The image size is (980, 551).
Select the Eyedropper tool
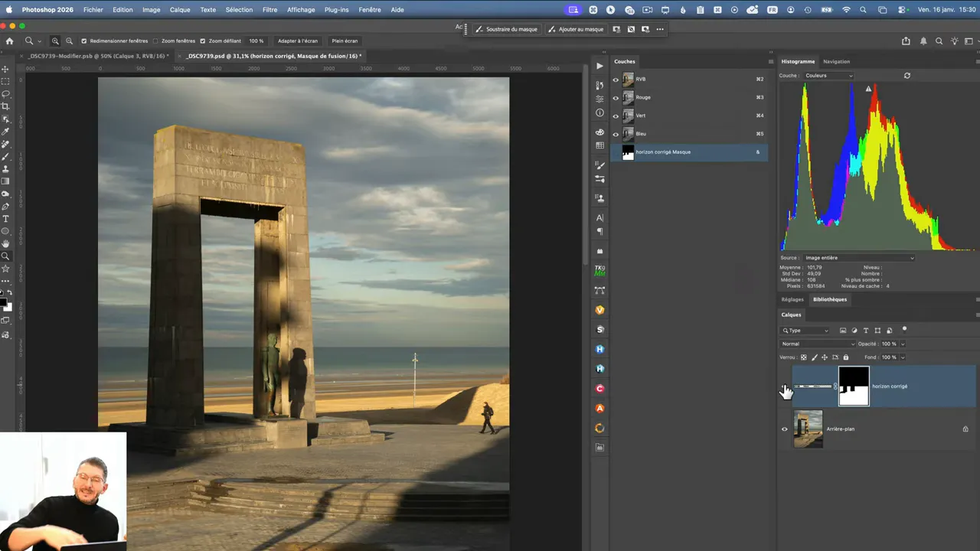point(5,132)
